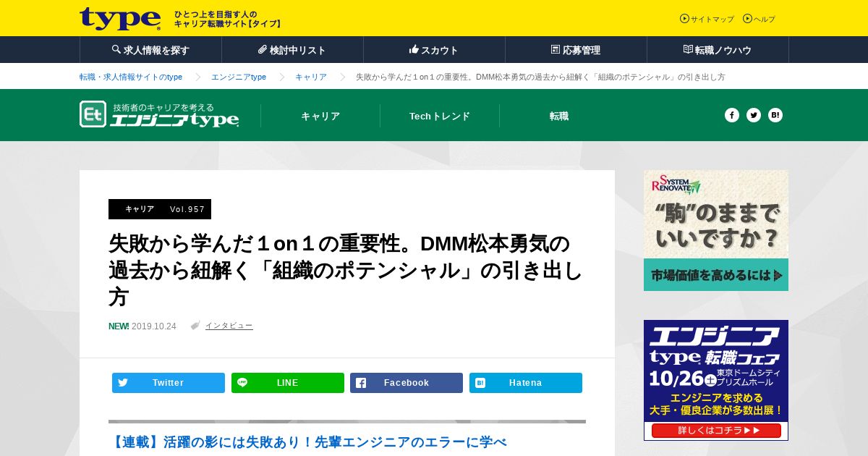Image resolution: width=868 pixels, height=456 pixels.
Task: Share article via Hatena button
Action: (x=526, y=383)
